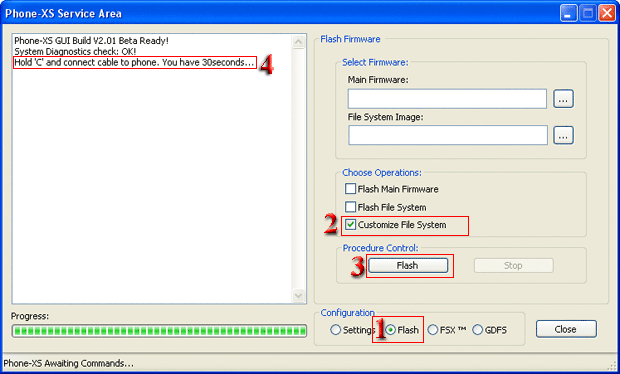Screen dimensions: 620x374
Task: Focus the File System Image path field
Action: point(448,136)
